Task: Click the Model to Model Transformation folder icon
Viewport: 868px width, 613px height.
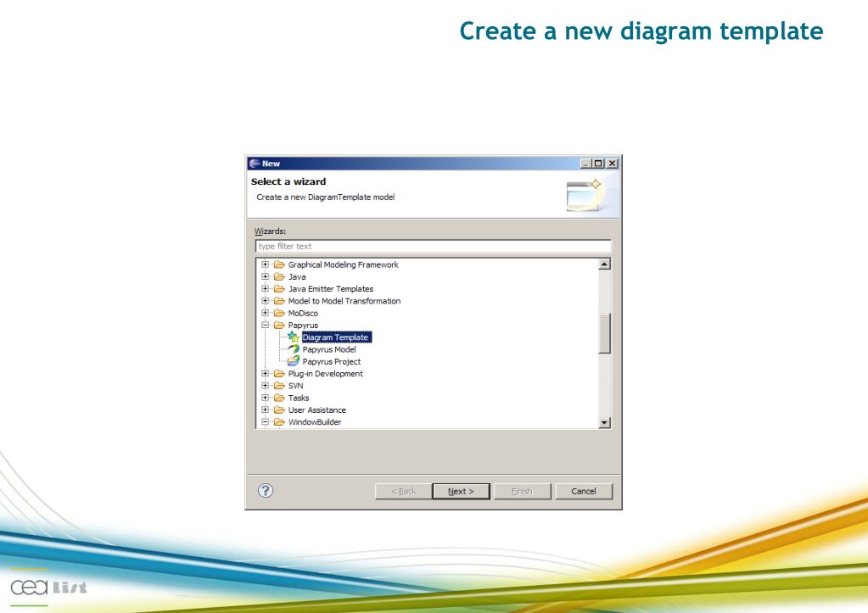Action: click(x=279, y=301)
